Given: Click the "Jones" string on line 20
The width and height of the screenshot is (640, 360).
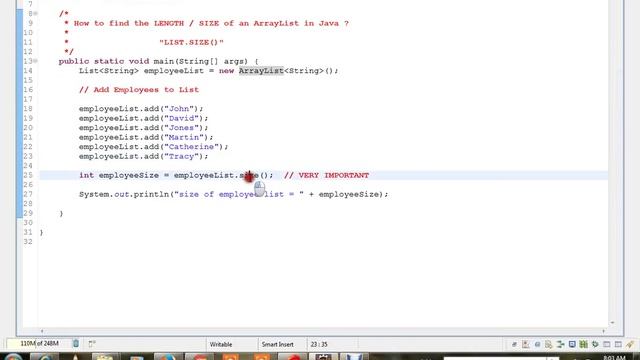Looking at the screenshot, I should pos(182,128).
